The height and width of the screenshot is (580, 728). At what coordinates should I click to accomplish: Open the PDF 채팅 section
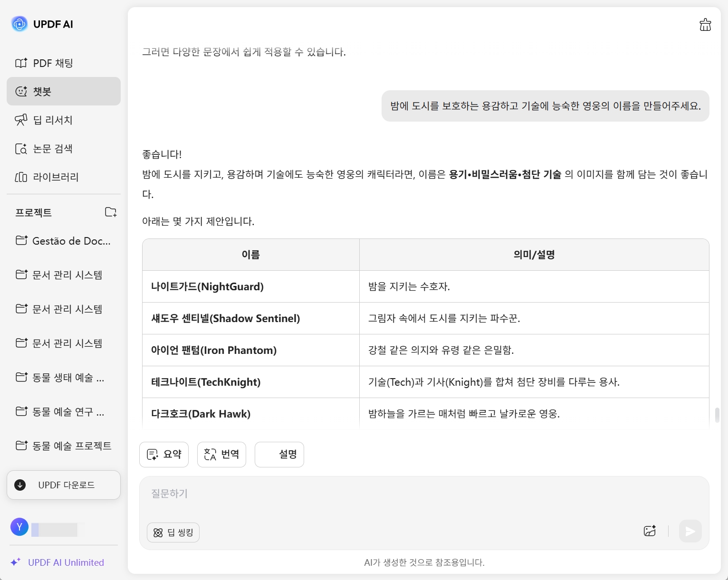(64, 63)
